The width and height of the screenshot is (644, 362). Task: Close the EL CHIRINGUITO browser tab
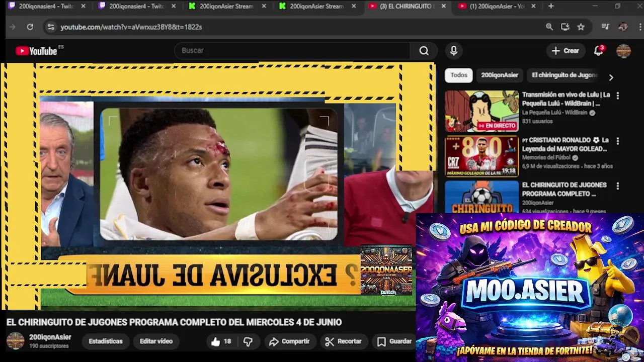[443, 6]
